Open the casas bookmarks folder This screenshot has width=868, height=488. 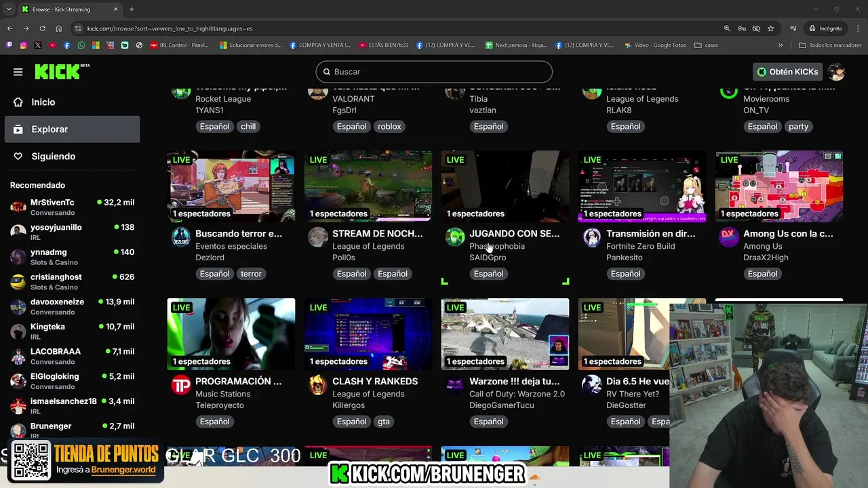pyautogui.click(x=706, y=45)
